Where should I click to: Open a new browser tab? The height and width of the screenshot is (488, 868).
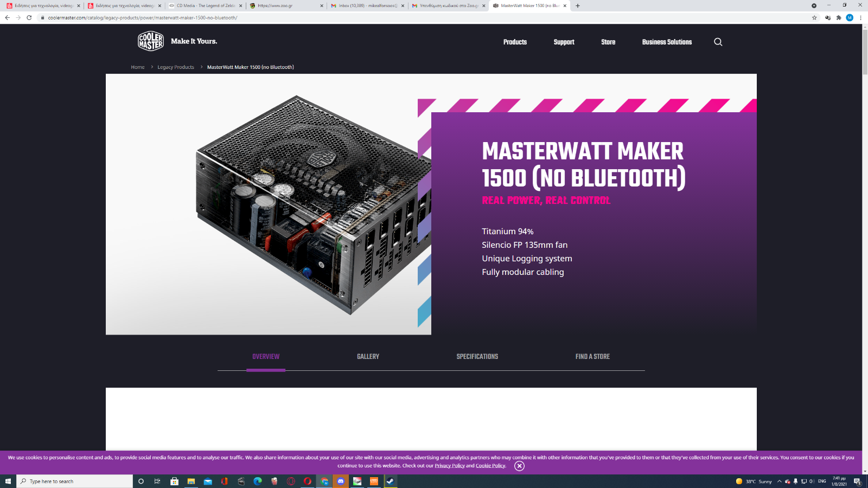[x=578, y=5]
